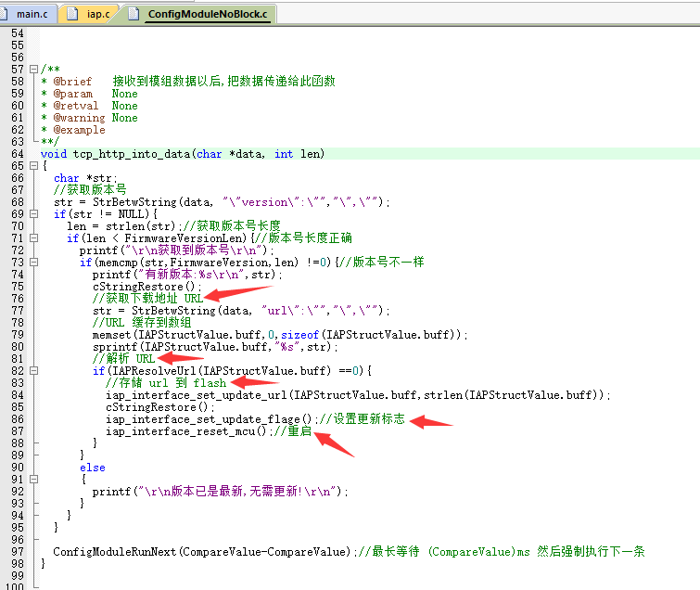Click the sizeof keyword on line 79
This screenshot has height=590, width=700.
coord(300,335)
